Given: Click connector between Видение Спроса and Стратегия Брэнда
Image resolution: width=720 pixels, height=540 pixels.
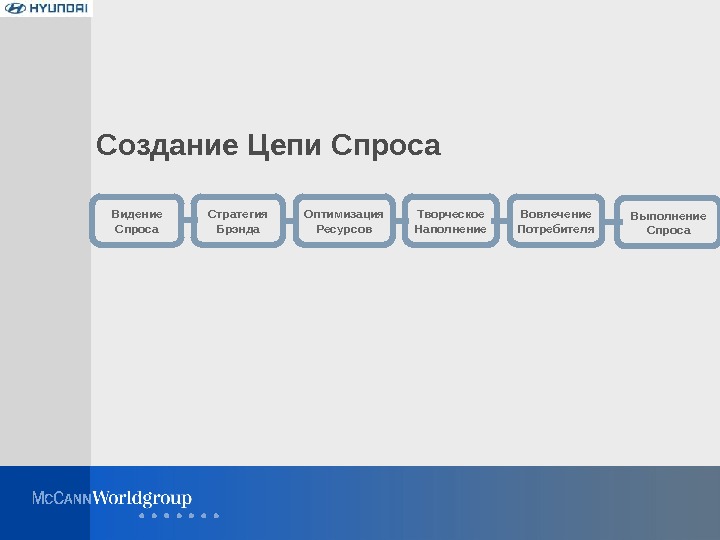Looking at the screenshot, I should pos(188,221).
